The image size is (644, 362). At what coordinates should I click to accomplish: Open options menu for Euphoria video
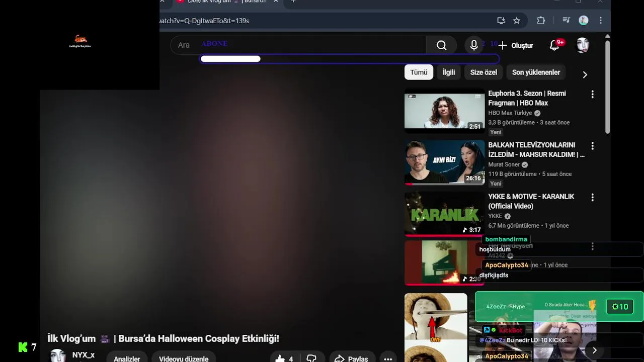coord(592,94)
